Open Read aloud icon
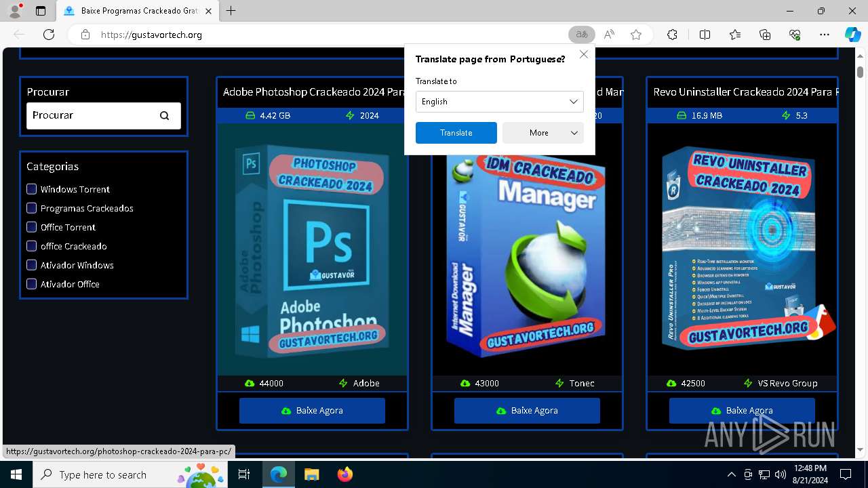The image size is (868, 488). point(609,35)
